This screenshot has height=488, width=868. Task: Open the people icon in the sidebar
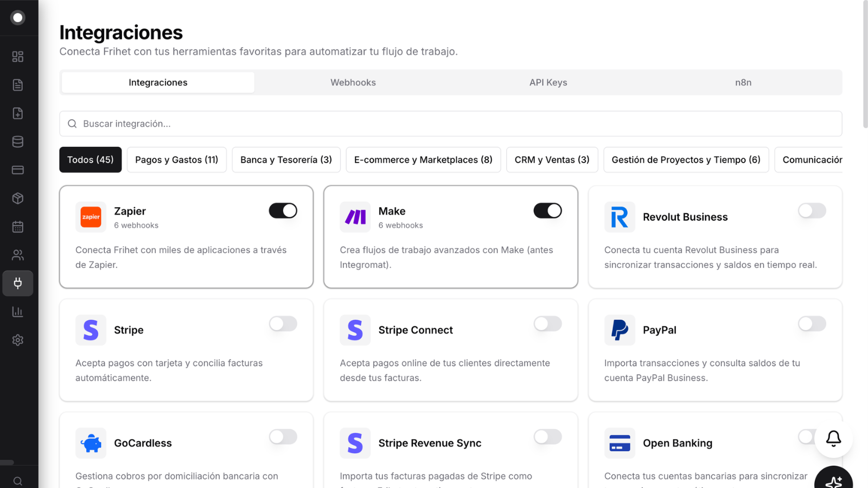pyautogui.click(x=18, y=255)
